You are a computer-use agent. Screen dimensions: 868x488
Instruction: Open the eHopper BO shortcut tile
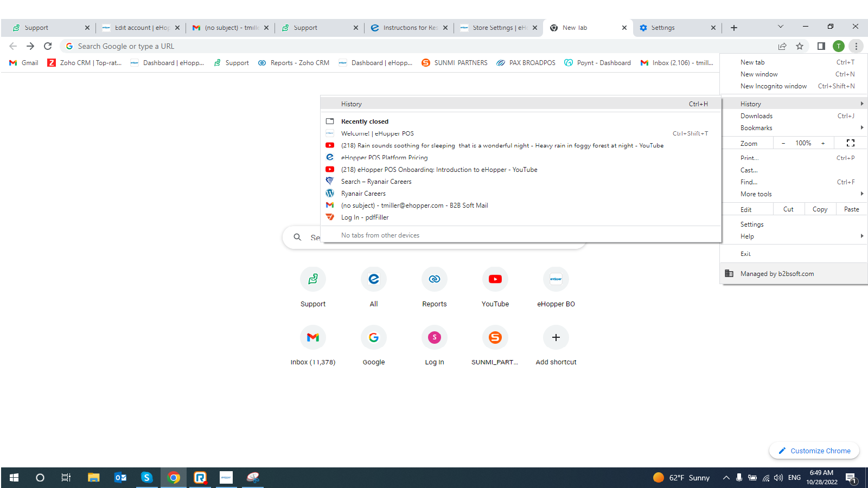556,287
